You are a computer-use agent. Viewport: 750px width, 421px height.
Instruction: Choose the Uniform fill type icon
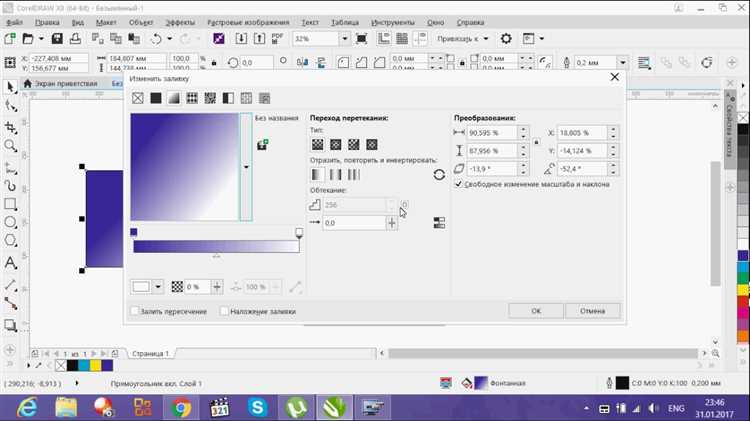coord(156,98)
